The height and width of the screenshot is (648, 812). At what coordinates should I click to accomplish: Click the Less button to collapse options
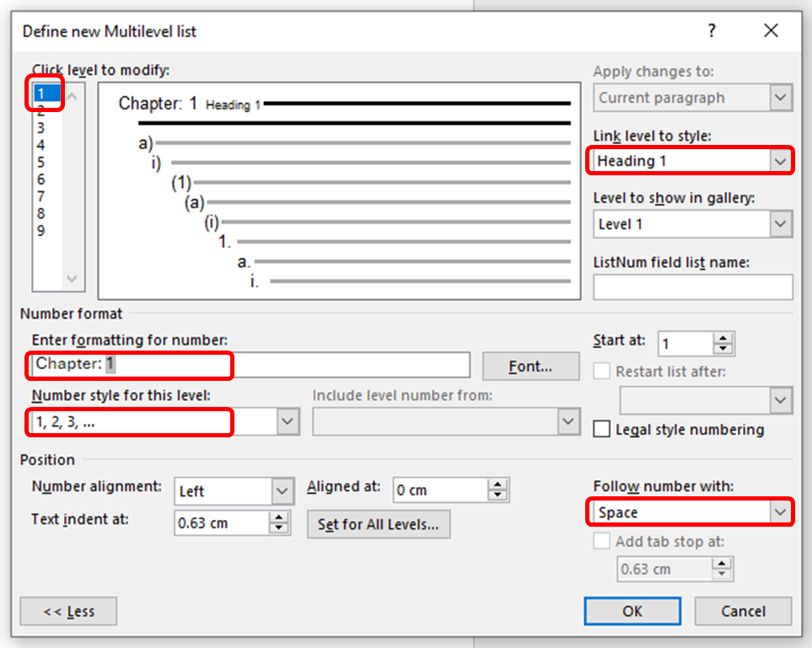click(x=68, y=611)
